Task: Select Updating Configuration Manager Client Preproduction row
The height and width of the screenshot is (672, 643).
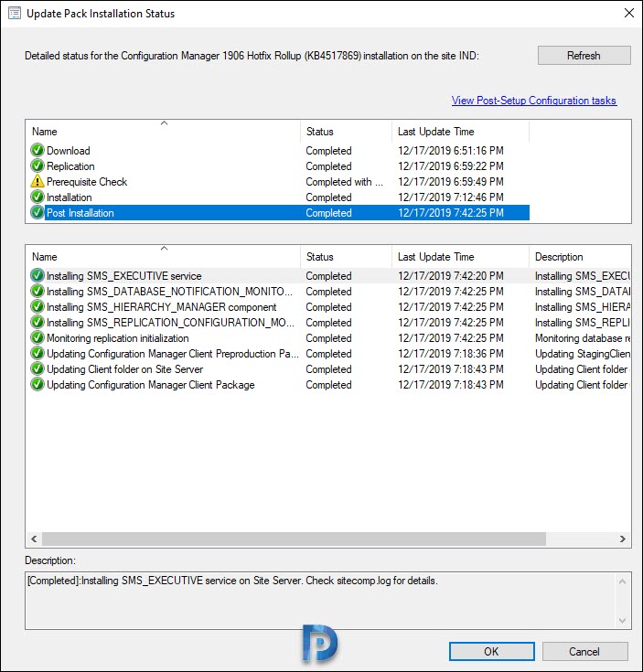Action: [x=329, y=354]
